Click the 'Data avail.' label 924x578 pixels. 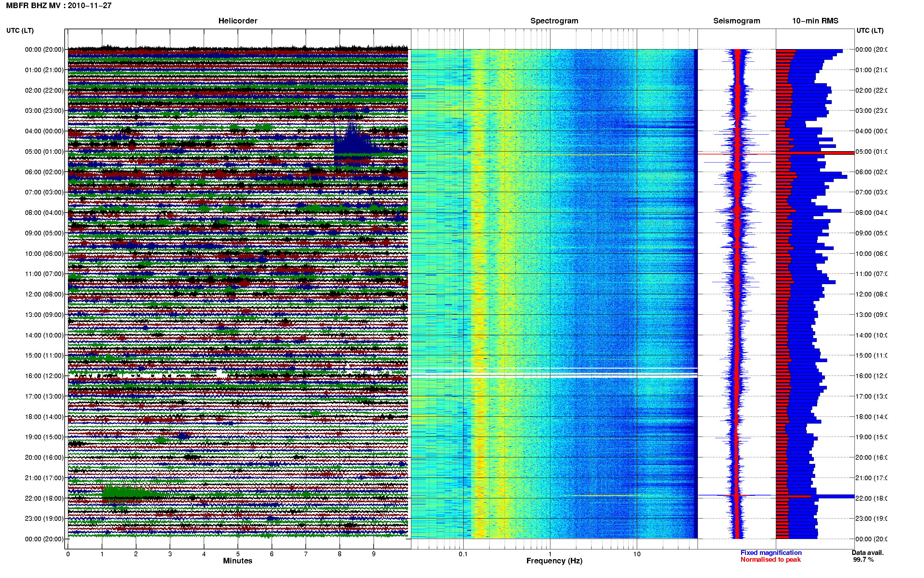coord(867,553)
